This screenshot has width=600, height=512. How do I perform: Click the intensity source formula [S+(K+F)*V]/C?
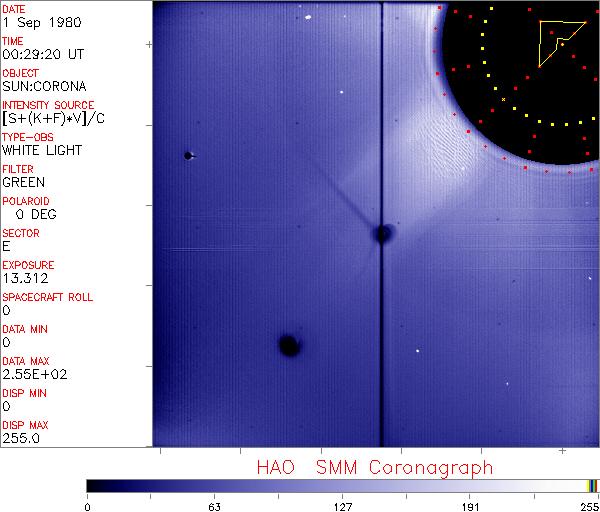(x=48, y=119)
